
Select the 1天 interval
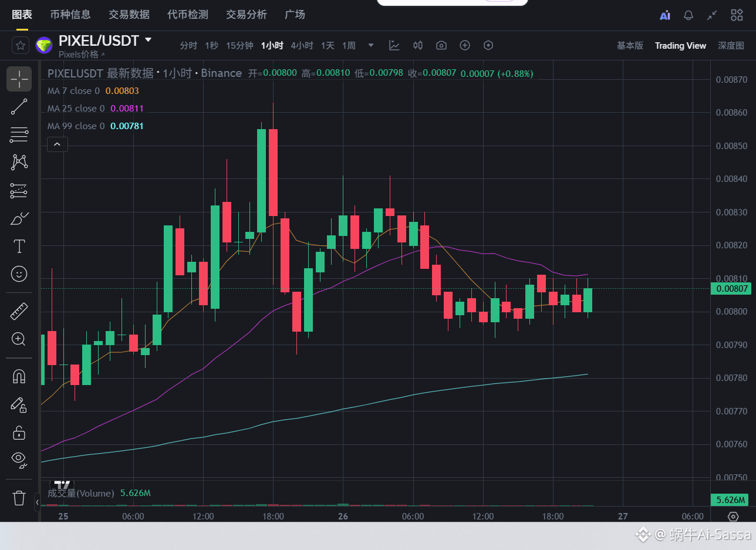(x=328, y=45)
